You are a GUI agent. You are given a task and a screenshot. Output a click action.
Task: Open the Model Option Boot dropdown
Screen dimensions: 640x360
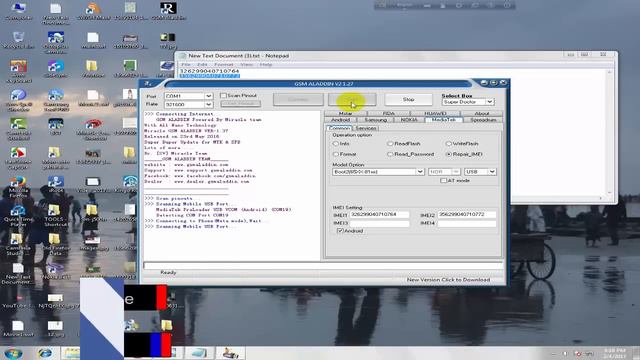pyautogui.click(x=420, y=172)
